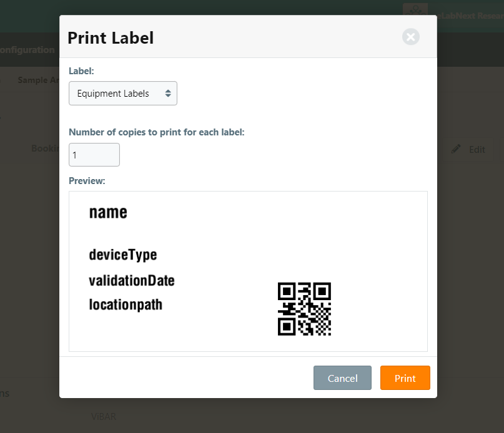Click the Print Label dialog title
504x433 pixels.
pos(111,38)
